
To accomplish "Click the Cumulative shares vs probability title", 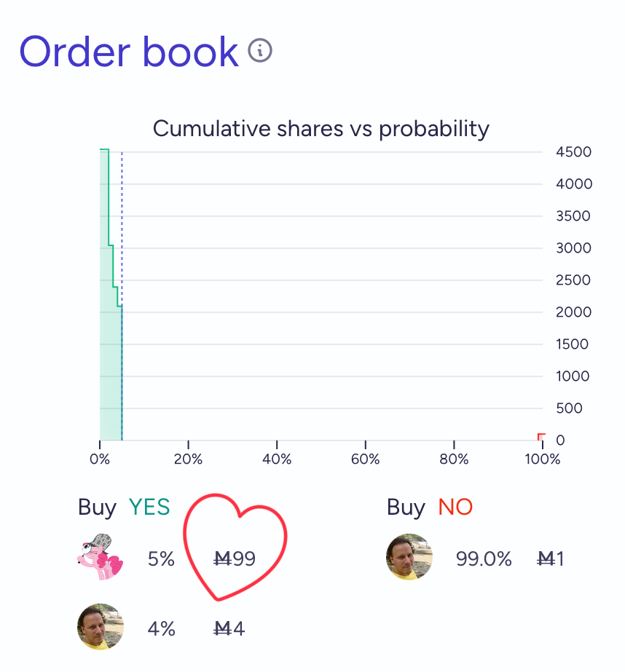I will coord(321,129).
